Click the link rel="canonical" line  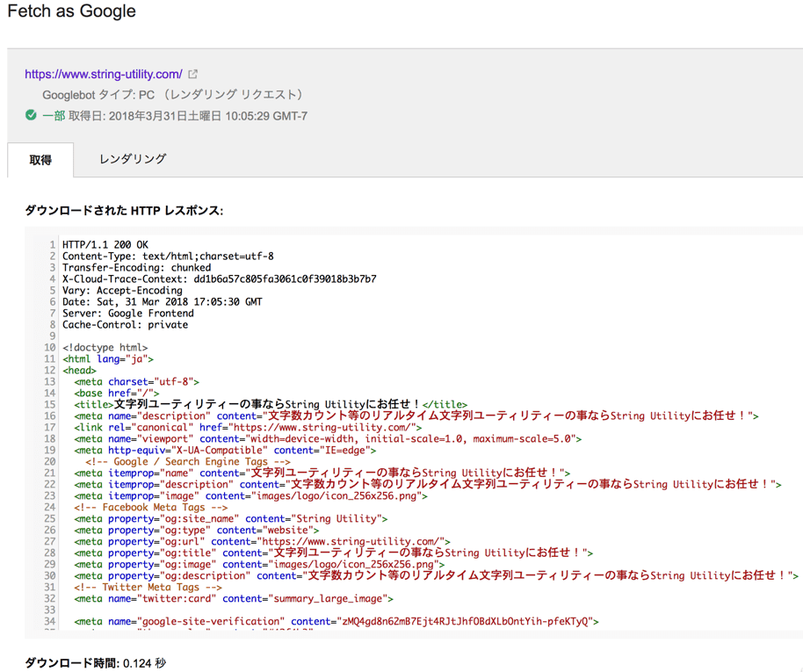coord(248,427)
